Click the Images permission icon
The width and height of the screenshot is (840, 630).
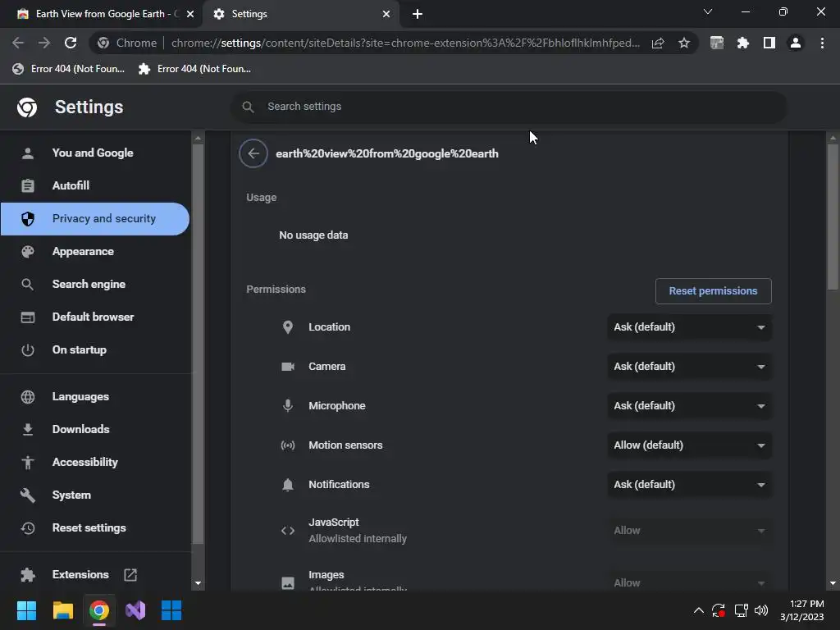click(x=288, y=583)
